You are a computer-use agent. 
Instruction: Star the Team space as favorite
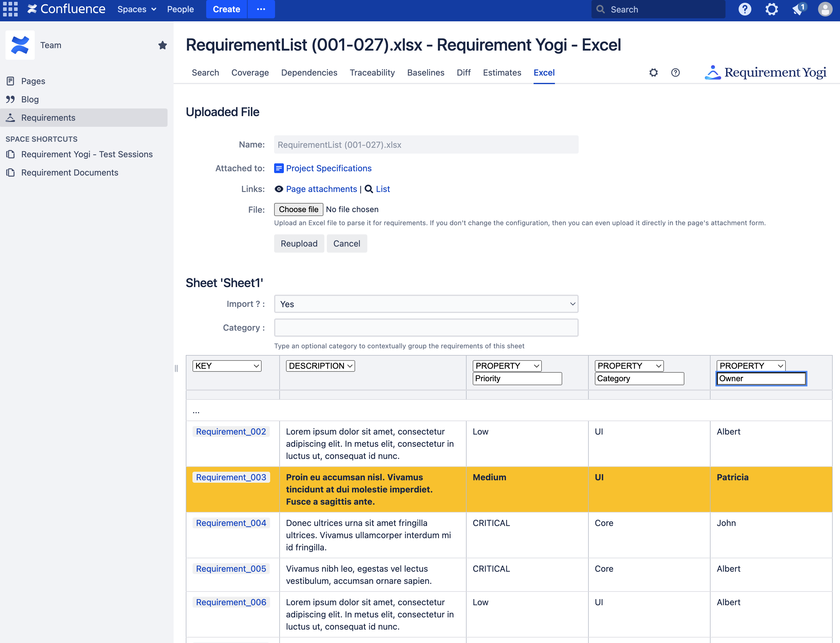162,45
